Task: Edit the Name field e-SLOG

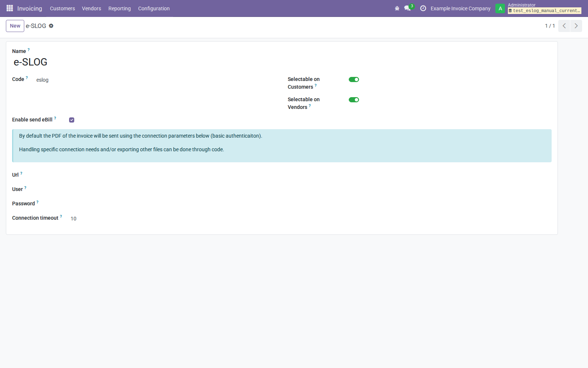Action: pos(282,62)
